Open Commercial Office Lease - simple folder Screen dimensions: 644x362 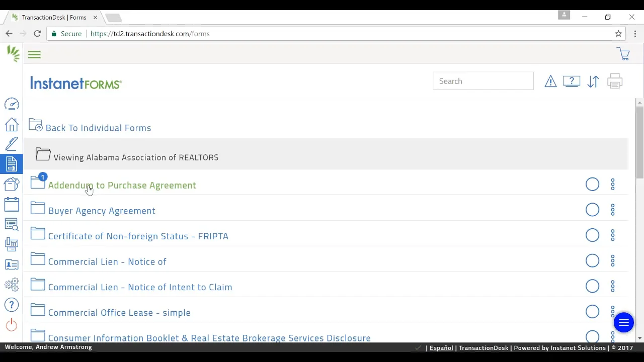[119, 313]
